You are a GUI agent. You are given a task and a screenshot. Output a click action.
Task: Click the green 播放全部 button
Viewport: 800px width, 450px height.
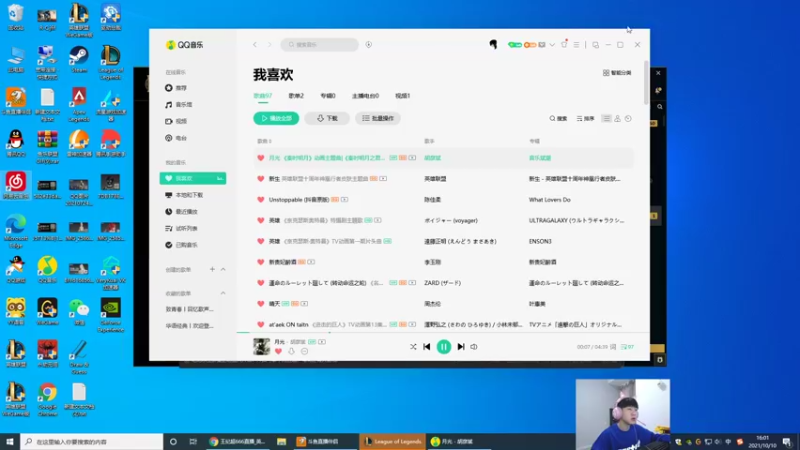coord(276,118)
